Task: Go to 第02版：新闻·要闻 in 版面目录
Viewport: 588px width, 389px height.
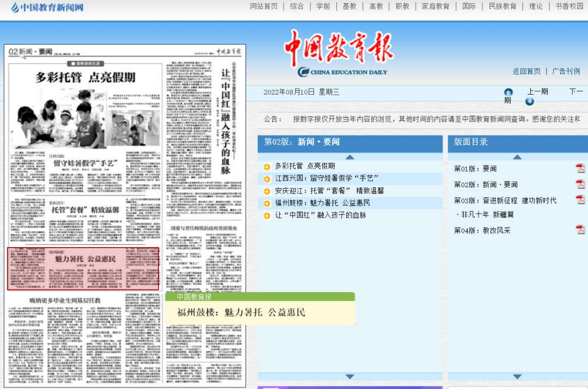Action: point(486,184)
